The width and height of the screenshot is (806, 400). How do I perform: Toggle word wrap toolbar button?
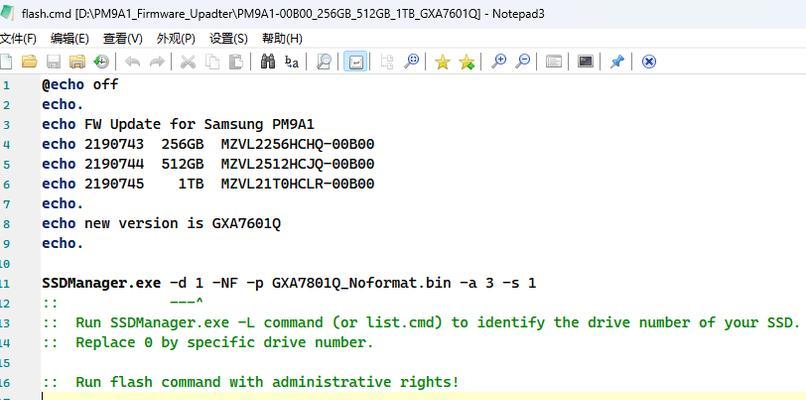pos(355,62)
